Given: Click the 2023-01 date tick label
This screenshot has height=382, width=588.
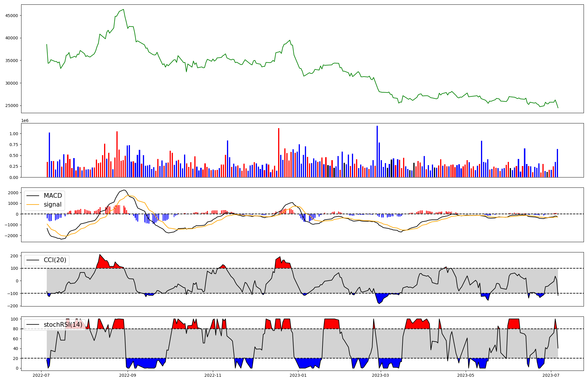Looking at the screenshot, I should (x=298, y=375).
